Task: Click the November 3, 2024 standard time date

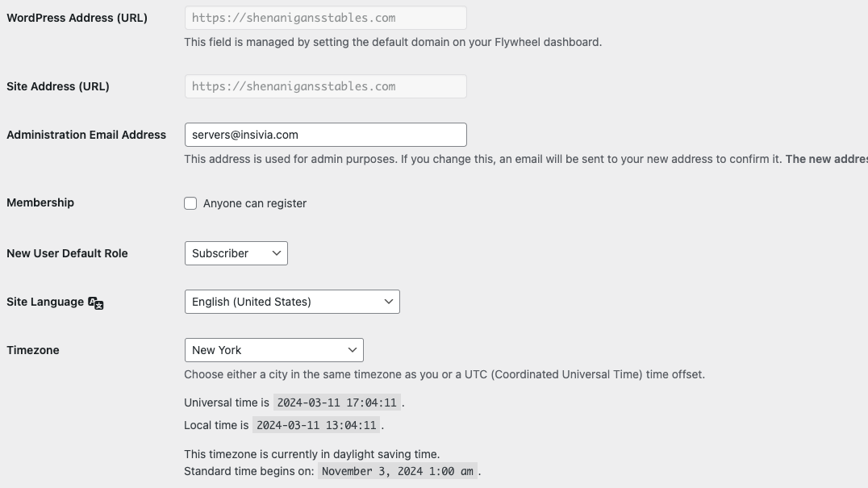Action: click(x=398, y=471)
